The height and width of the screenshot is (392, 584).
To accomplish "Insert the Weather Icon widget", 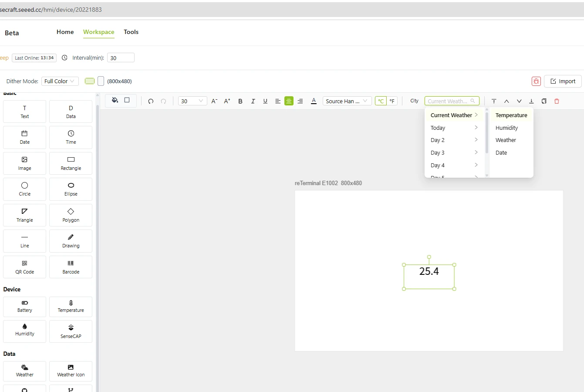I will 71,370.
